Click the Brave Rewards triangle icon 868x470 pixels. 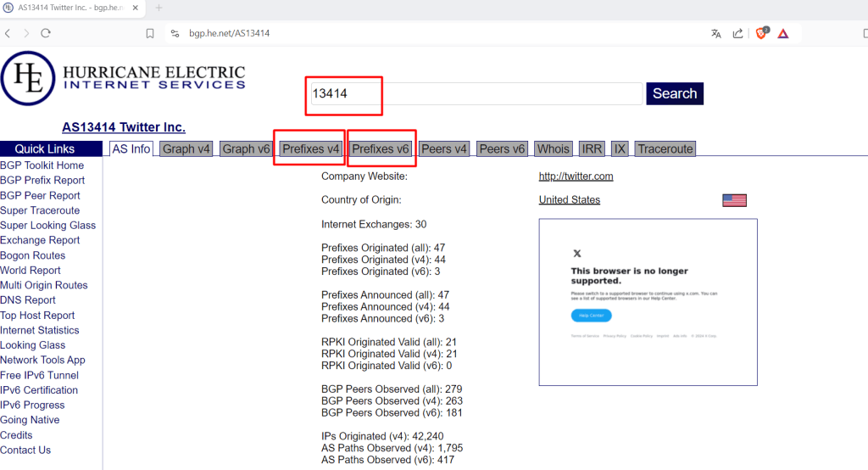pyautogui.click(x=783, y=33)
